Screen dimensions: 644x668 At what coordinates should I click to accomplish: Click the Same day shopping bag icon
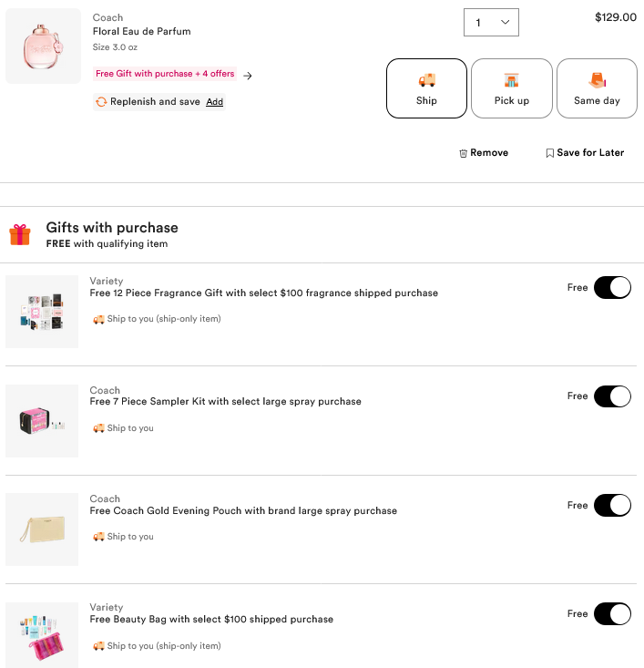[598, 80]
